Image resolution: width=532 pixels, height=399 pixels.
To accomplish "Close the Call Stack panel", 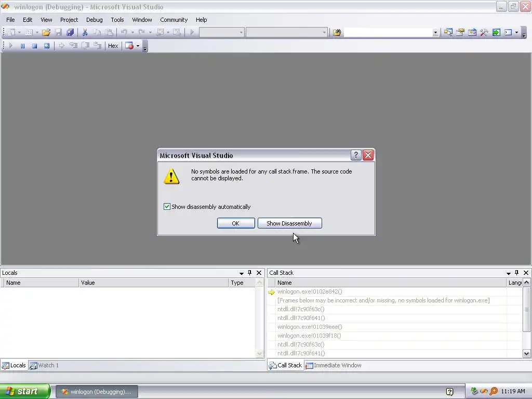I will 526,273.
